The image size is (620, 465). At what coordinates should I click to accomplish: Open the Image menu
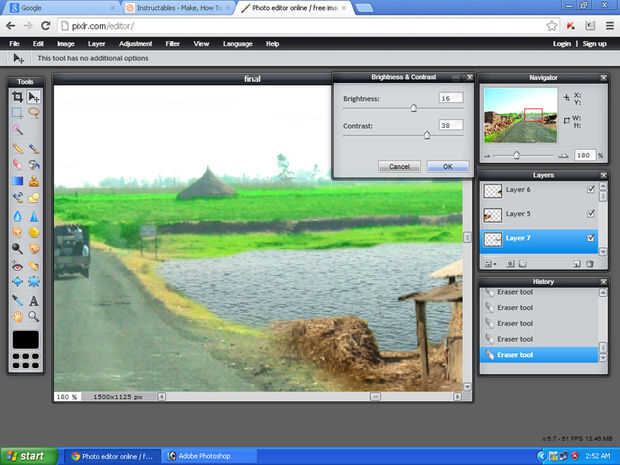coord(66,43)
